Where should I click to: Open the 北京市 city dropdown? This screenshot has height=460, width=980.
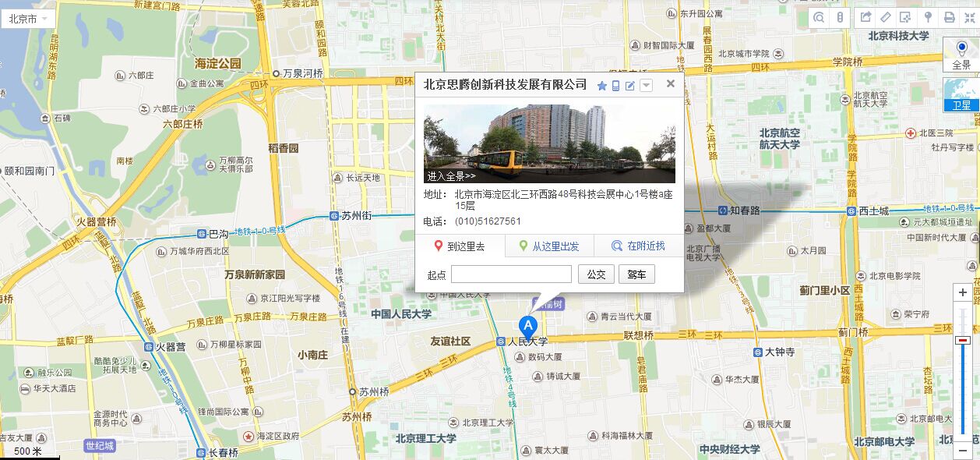27,18
